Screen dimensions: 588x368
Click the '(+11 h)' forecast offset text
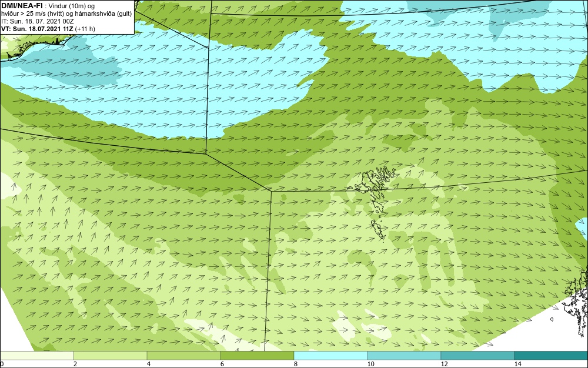(85, 29)
